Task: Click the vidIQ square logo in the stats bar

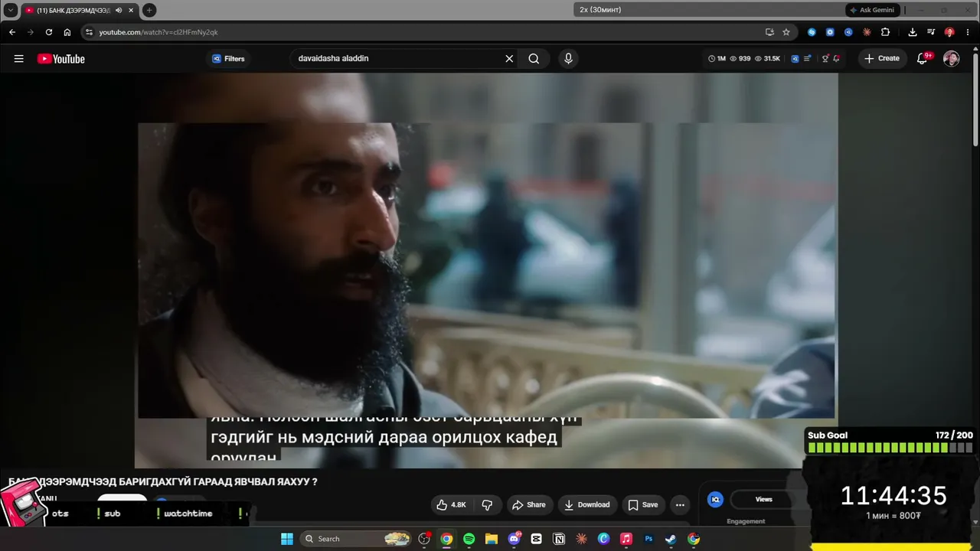Action: pos(795,59)
